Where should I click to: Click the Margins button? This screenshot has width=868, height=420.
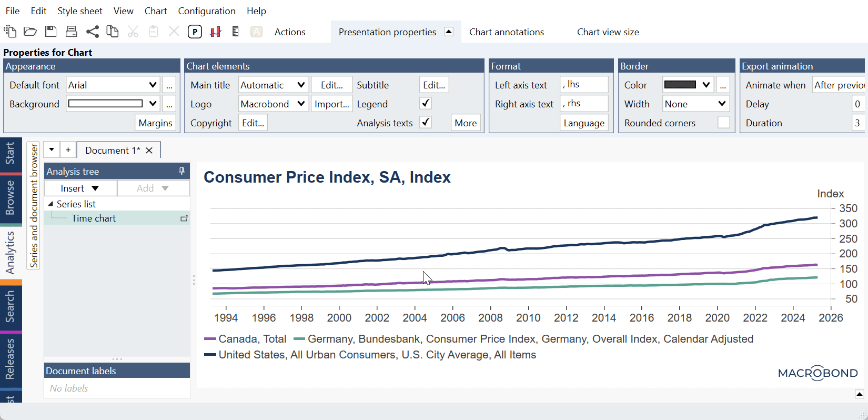click(x=155, y=123)
